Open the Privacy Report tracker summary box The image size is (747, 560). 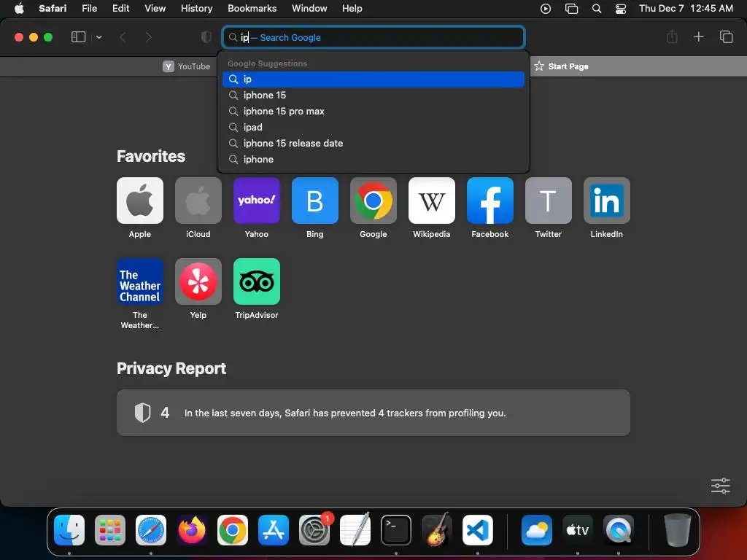pos(373,413)
